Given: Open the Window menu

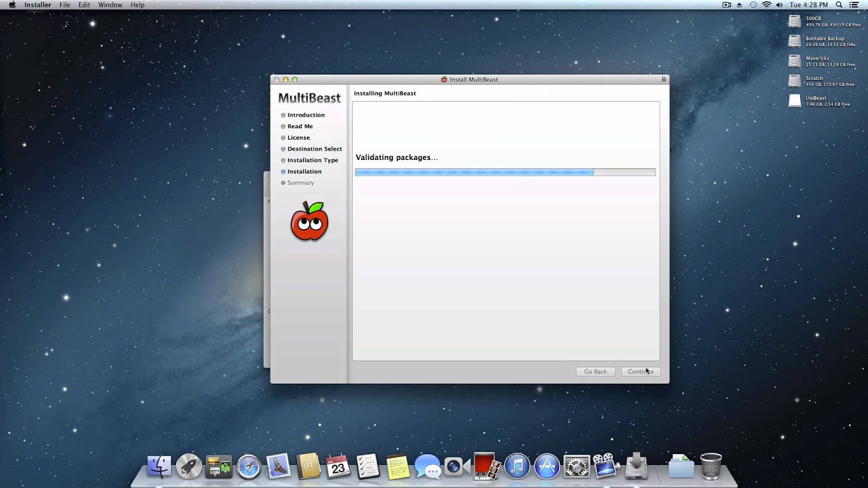Looking at the screenshot, I should coord(111,5).
